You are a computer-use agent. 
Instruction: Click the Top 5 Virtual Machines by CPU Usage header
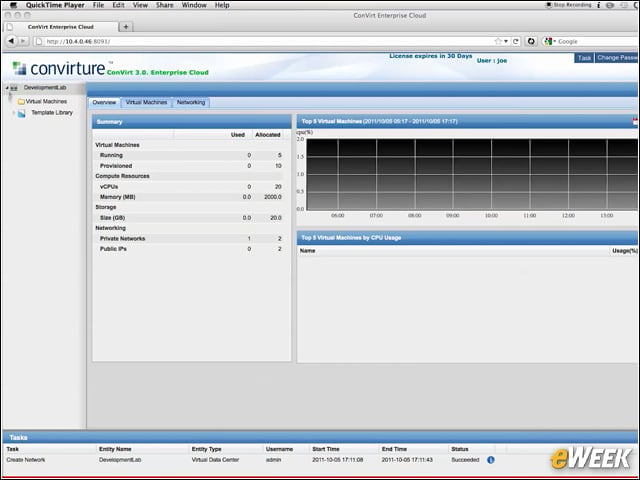[x=467, y=238]
